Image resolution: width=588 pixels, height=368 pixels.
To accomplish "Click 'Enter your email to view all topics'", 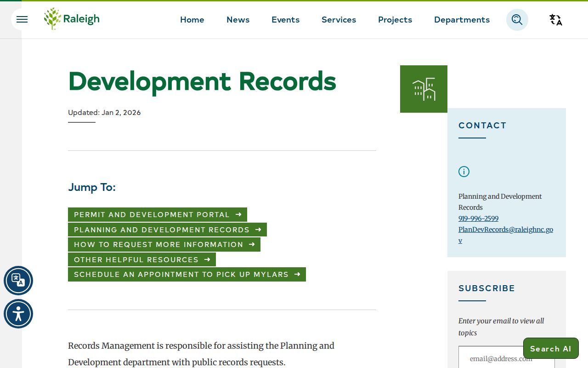I will pos(501,327).
